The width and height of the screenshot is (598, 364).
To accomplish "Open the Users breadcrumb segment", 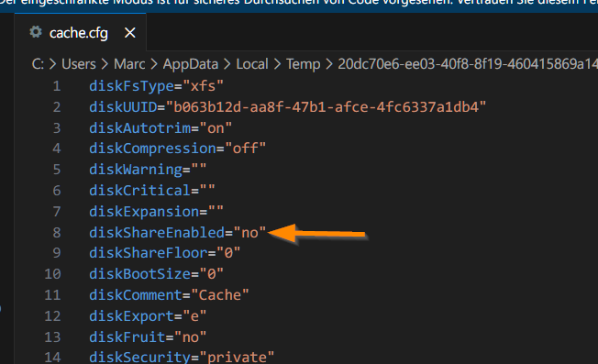I will coord(79,64).
